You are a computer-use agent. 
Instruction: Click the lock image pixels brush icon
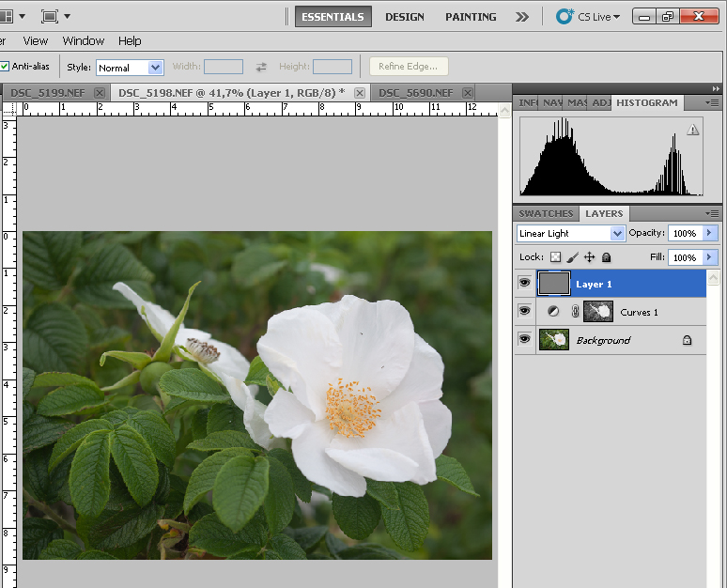(x=572, y=257)
